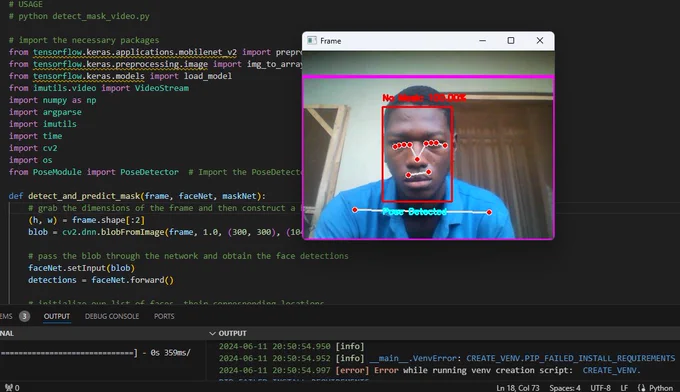Click the '# pass the blob through the network' comment
The width and height of the screenshot is (680, 392).
coord(188,256)
